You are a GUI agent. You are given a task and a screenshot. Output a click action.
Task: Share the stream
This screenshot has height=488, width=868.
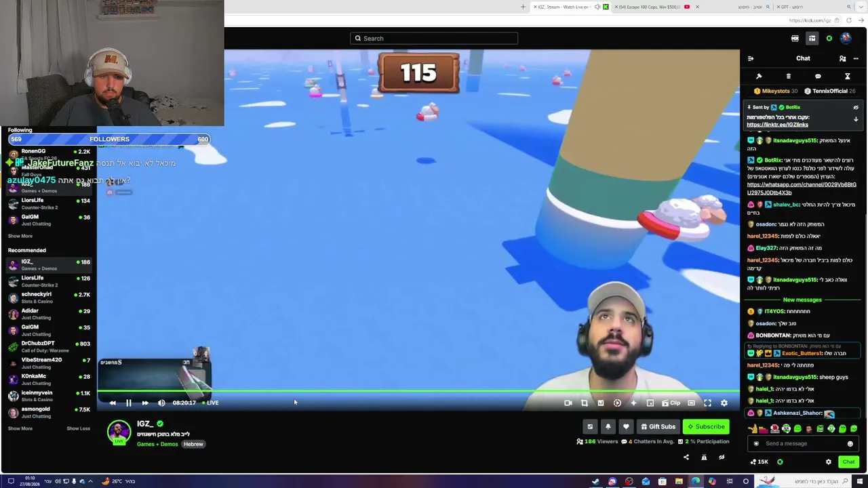click(686, 457)
